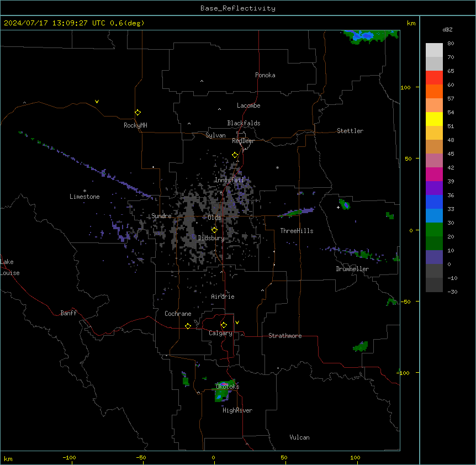Click the km unit label at bottom left

(x=8, y=459)
